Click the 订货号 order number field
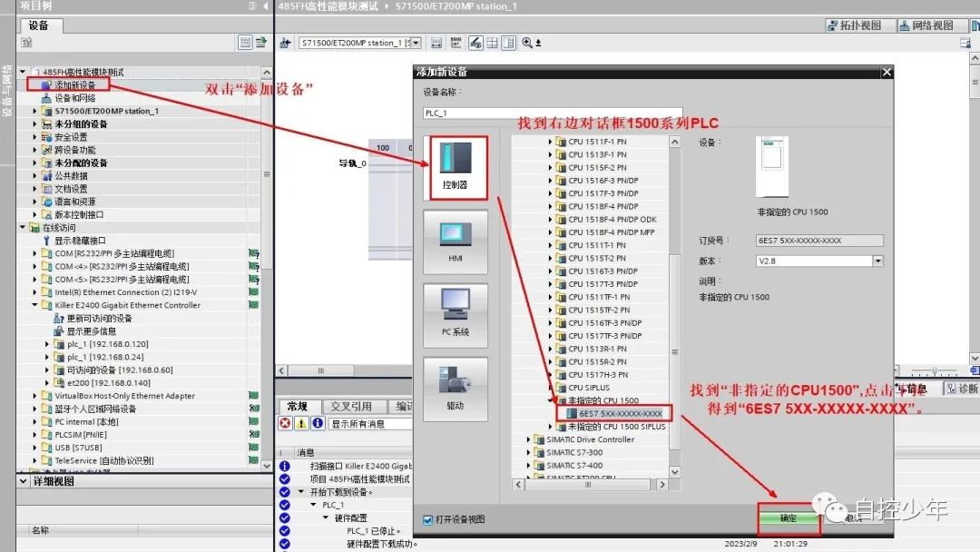 819,240
